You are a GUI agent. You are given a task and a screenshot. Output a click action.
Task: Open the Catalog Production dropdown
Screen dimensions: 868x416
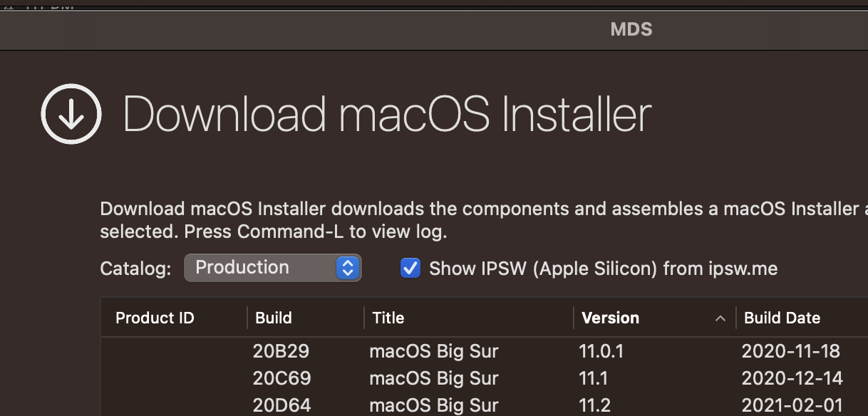click(272, 268)
